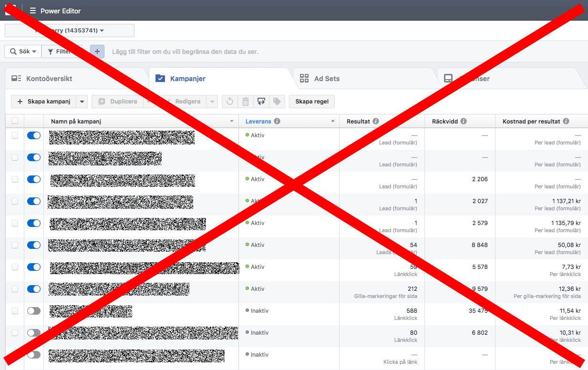Click the reach value 35 475
588x370 pixels.
478,311
